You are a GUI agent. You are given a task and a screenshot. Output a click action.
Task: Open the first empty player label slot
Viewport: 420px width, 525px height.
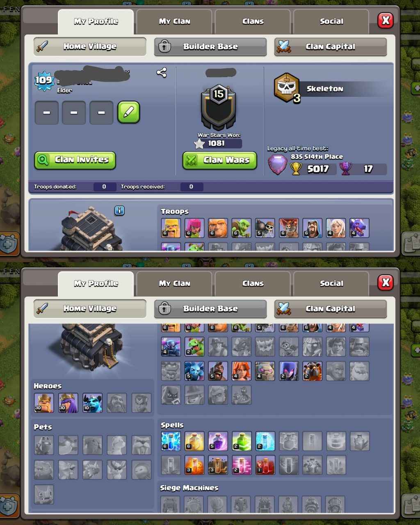tap(46, 112)
